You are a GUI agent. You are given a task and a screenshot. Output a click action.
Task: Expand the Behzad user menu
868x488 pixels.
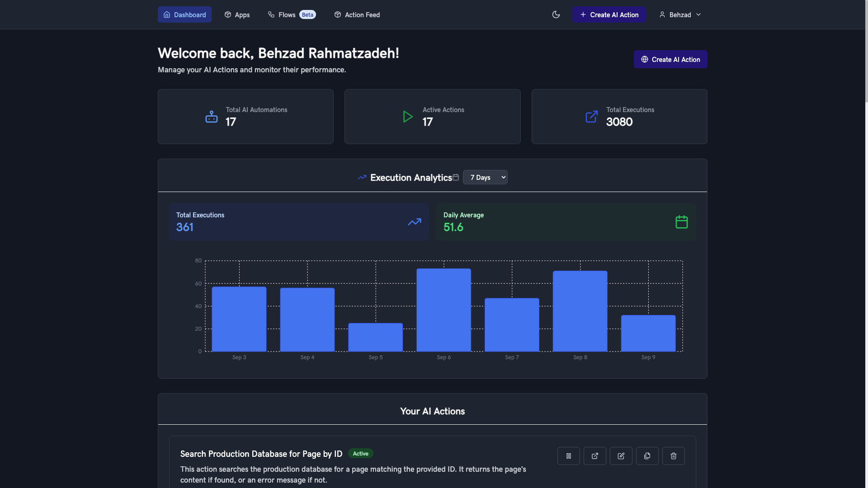680,14
